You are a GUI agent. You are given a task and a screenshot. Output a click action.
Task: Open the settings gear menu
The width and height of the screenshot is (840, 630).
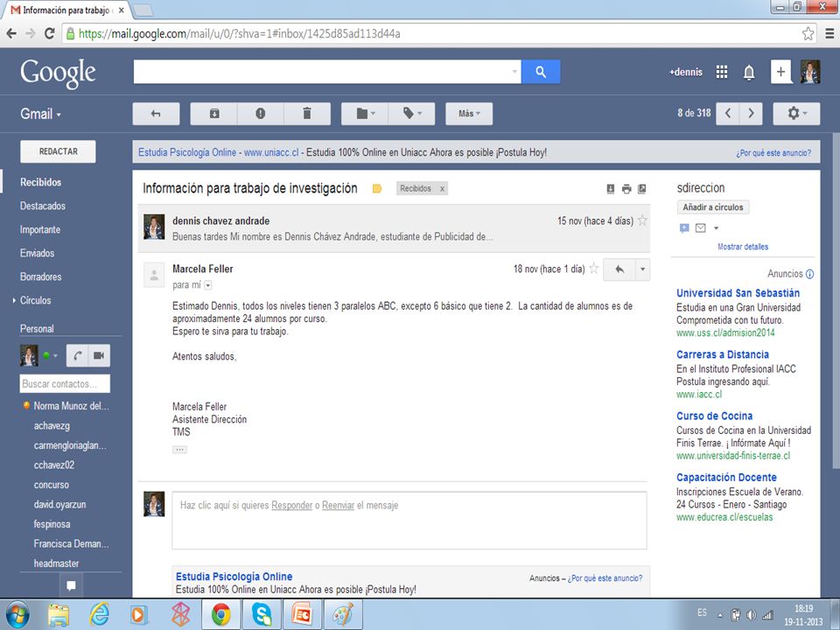tap(796, 113)
